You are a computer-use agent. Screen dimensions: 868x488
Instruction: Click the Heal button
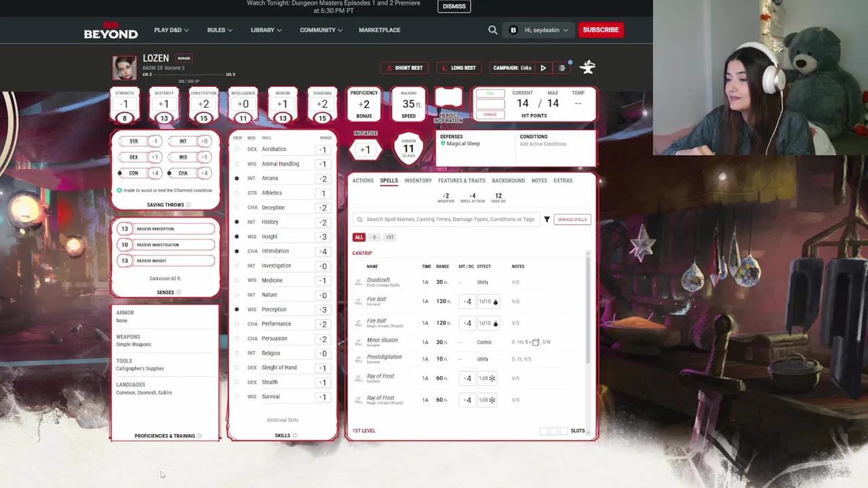(490, 94)
